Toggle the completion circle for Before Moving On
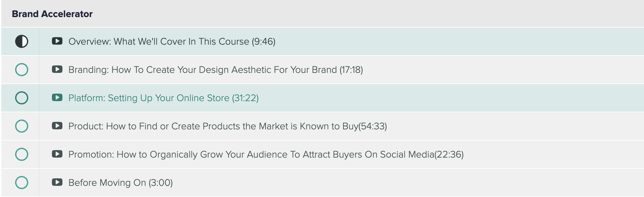The width and height of the screenshot is (644, 197). (22, 183)
